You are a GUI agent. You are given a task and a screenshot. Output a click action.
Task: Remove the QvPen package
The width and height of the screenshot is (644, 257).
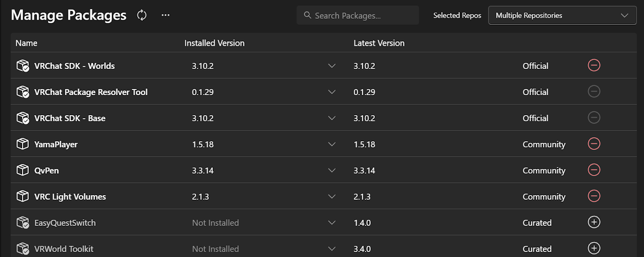click(594, 170)
